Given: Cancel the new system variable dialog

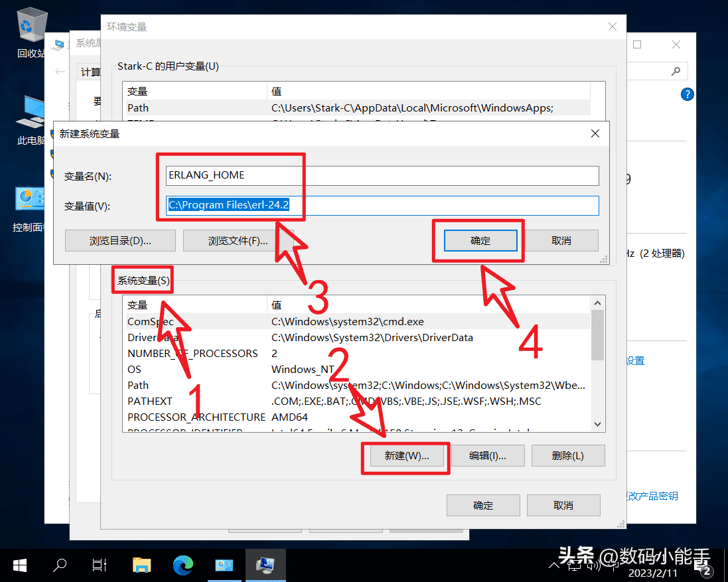Looking at the screenshot, I should point(561,240).
